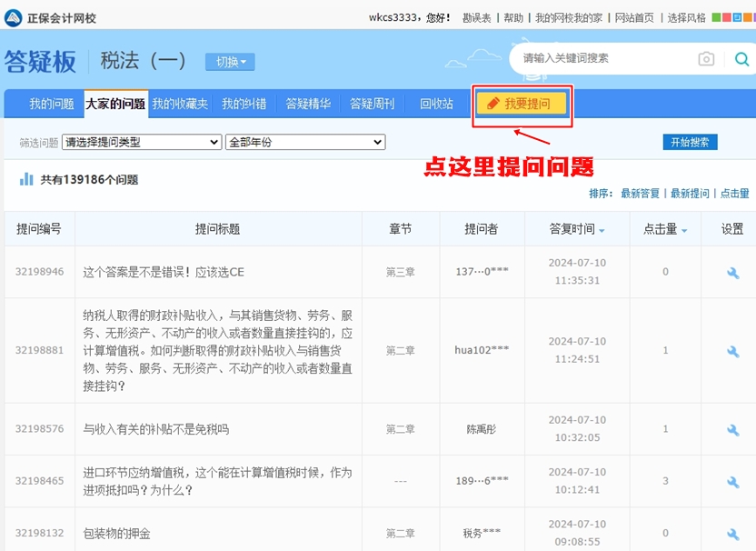Click the 我要提问 button

tap(522, 104)
